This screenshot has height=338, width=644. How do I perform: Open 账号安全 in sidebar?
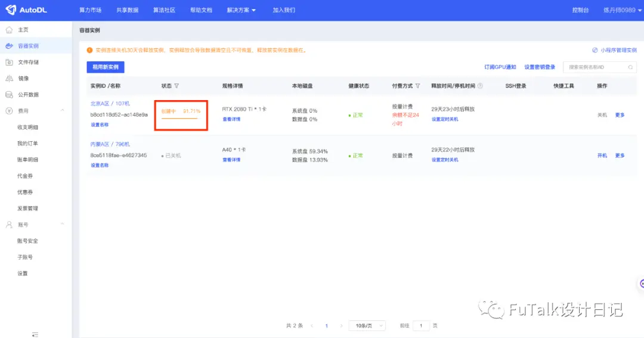tap(27, 241)
